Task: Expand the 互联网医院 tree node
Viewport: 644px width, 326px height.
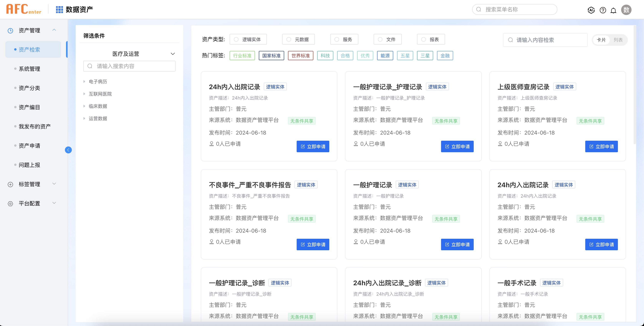Action: coord(84,94)
